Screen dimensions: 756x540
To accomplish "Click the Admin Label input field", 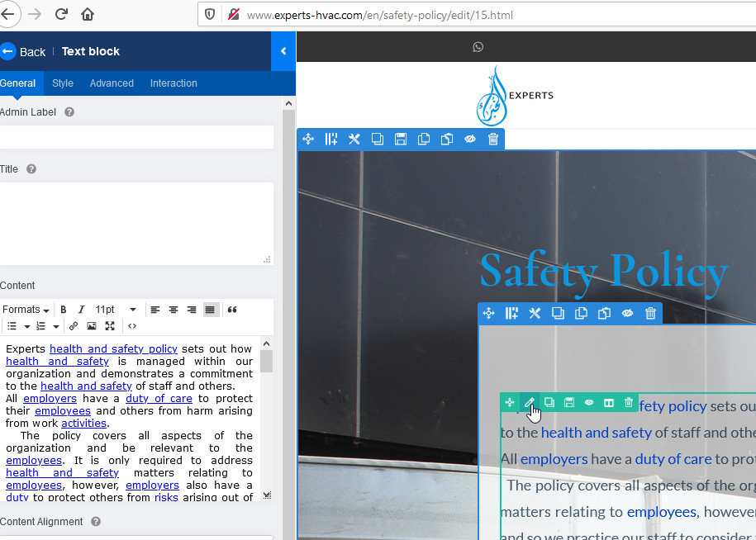I will (x=136, y=137).
